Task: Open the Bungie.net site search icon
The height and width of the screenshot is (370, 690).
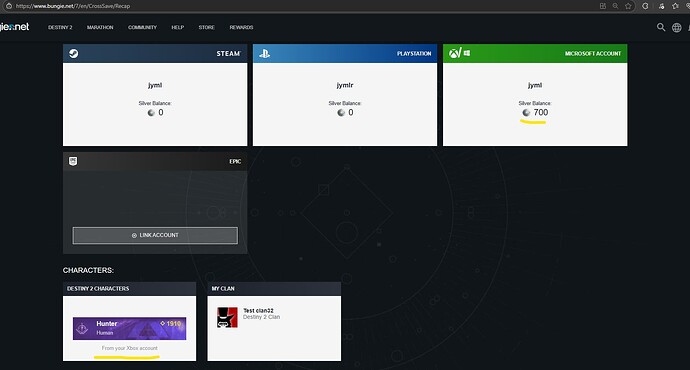Action: (x=661, y=27)
